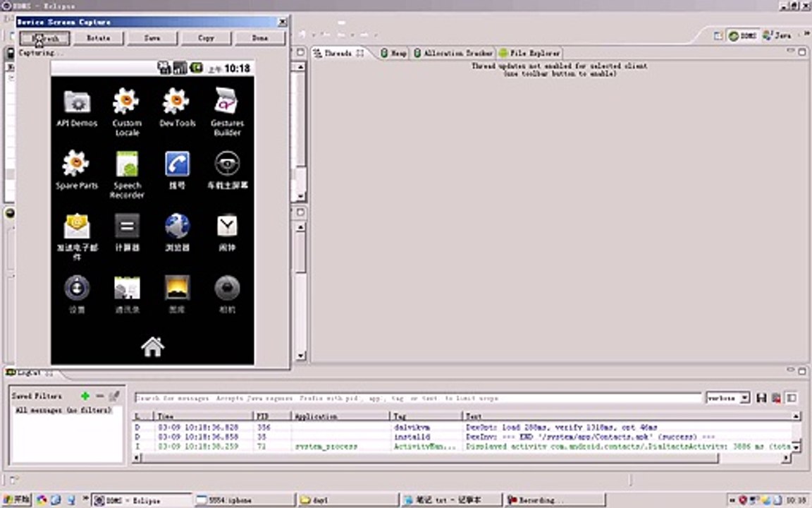
Task: Minimize the Threads view panel
Action: (x=790, y=52)
